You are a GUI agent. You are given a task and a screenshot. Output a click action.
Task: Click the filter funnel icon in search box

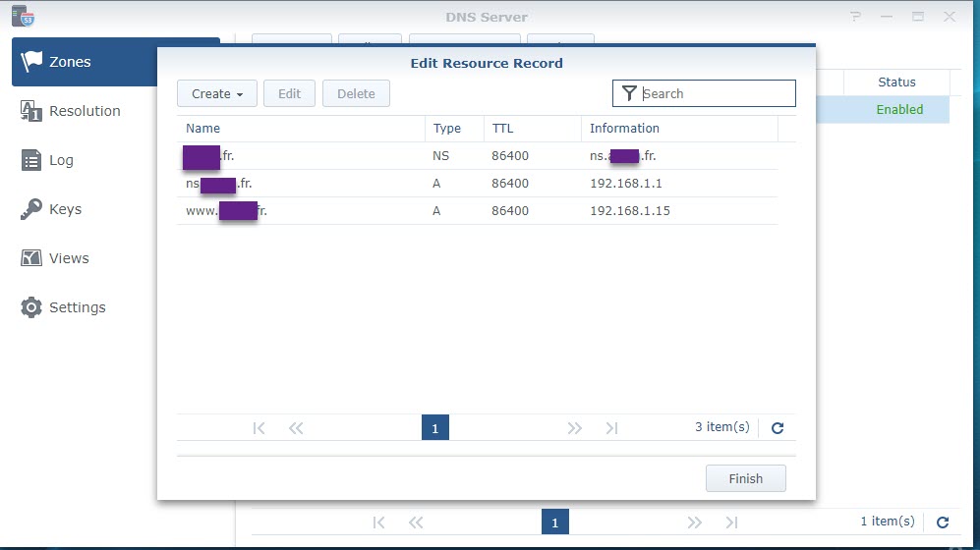pyautogui.click(x=629, y=93)
